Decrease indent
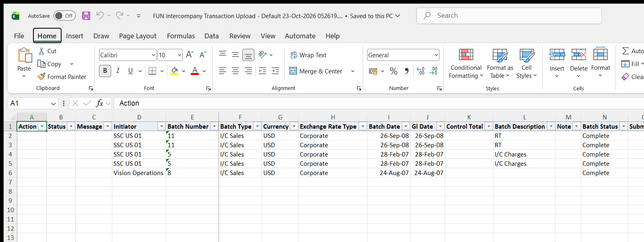Image resolution: width=644 pixels, height=242 pixels. [262, 71]
